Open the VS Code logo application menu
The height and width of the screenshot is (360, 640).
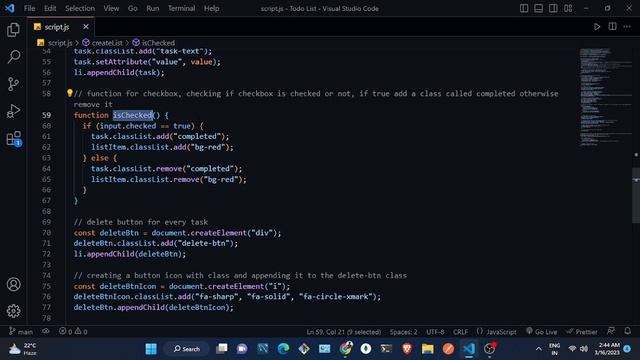(9, 8)
